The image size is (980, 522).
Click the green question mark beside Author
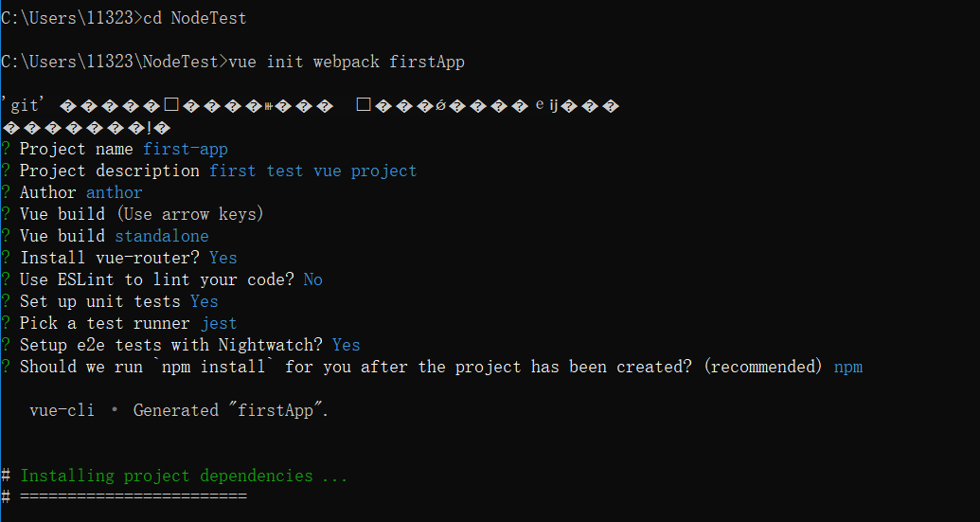[x=7, y=192]
